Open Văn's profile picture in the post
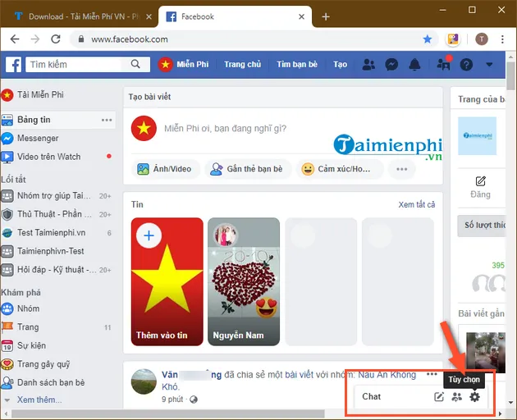This screenshot has height=420, width=517. (x=144, y=381)
